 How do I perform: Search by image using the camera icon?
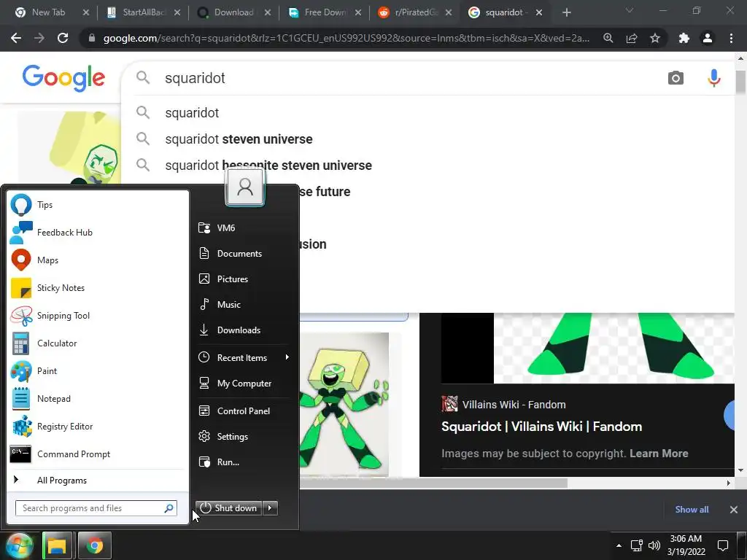[676, 78]
